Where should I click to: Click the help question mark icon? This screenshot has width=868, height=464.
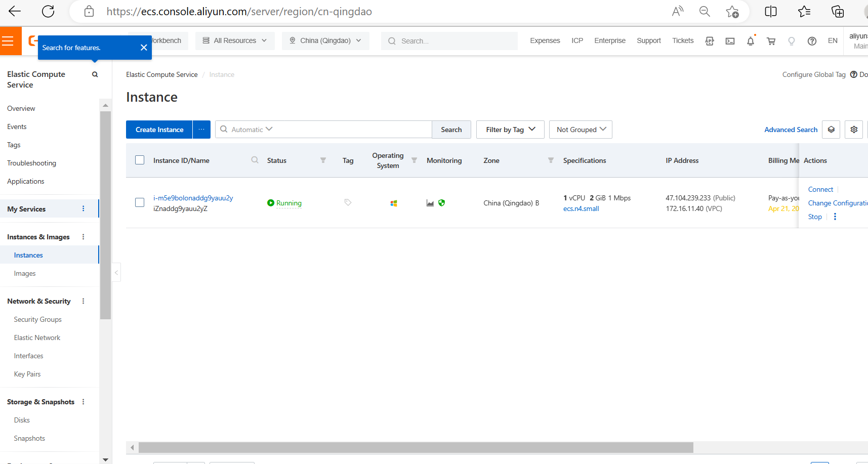(812, 41)
